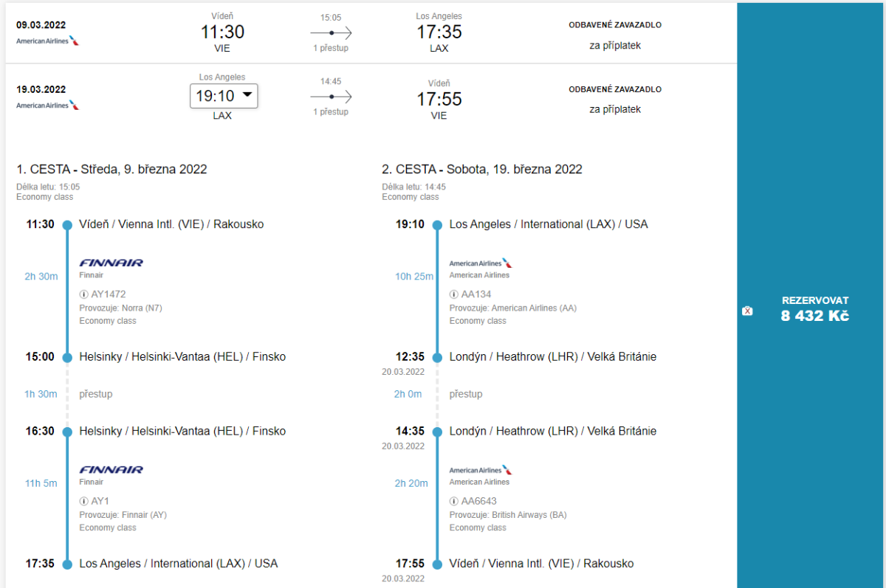
Task: Open the 19:10 departure time dropdown
Action: click(224, 96)
